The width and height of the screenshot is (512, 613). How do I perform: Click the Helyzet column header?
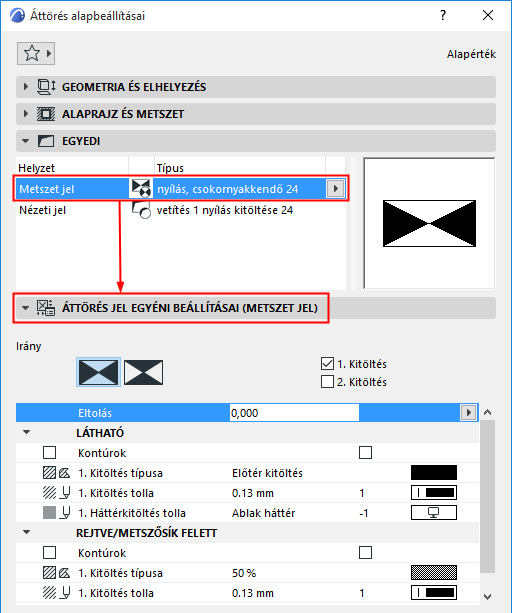[x=36, y=168]
